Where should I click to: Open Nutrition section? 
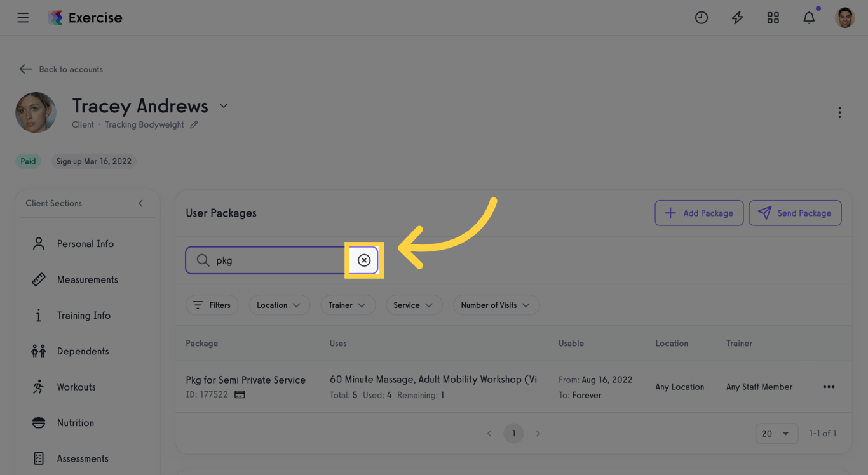pos(76,423)
